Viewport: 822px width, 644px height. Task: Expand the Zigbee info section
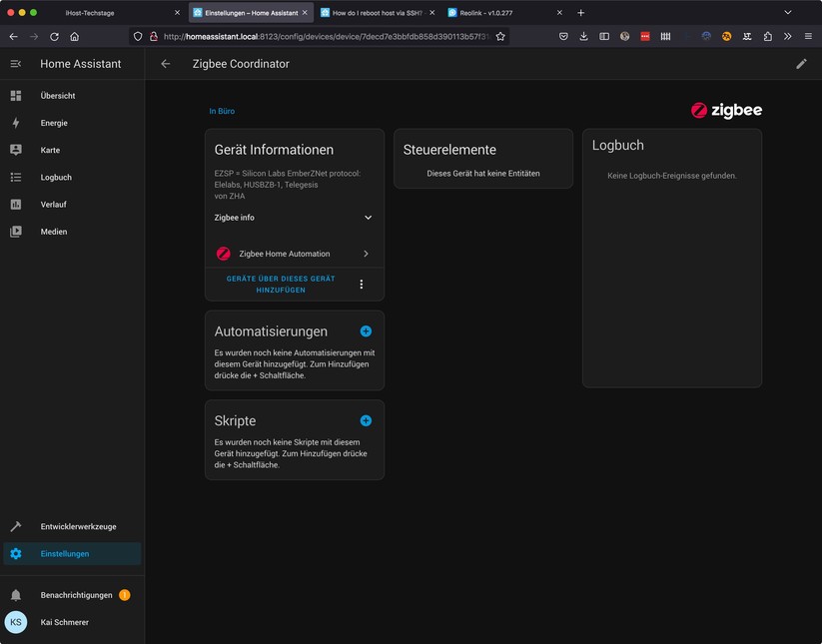[366, 217]
